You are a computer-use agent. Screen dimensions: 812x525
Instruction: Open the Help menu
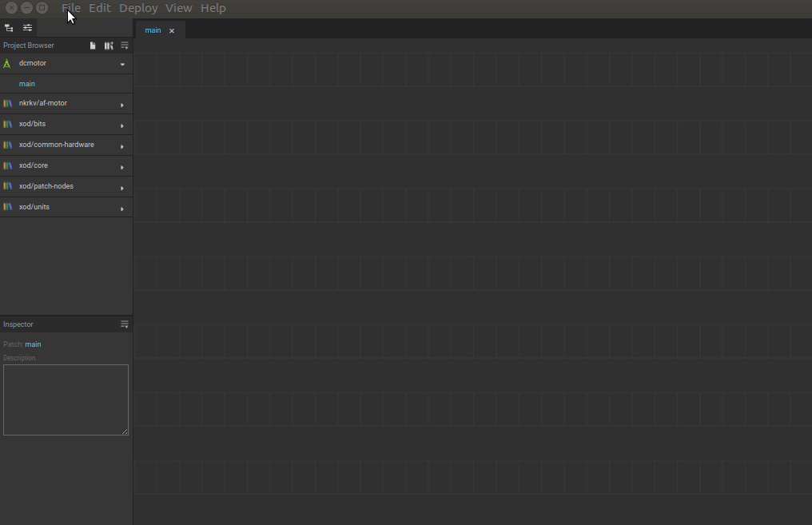tap(213, 8)
